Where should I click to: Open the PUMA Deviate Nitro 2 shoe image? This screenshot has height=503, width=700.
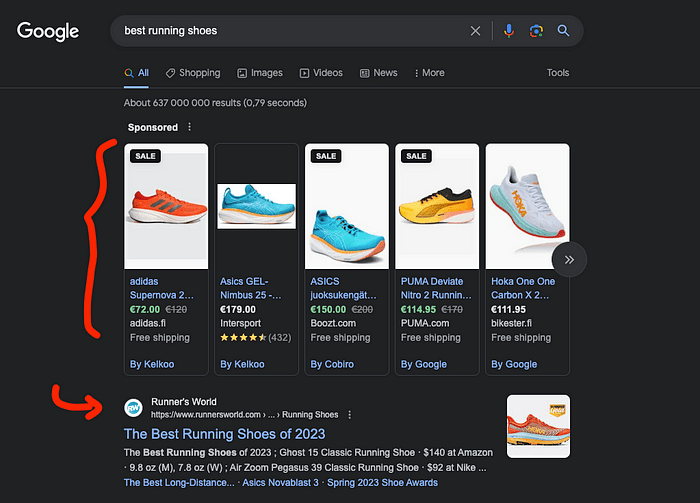[x=437, y=206]
